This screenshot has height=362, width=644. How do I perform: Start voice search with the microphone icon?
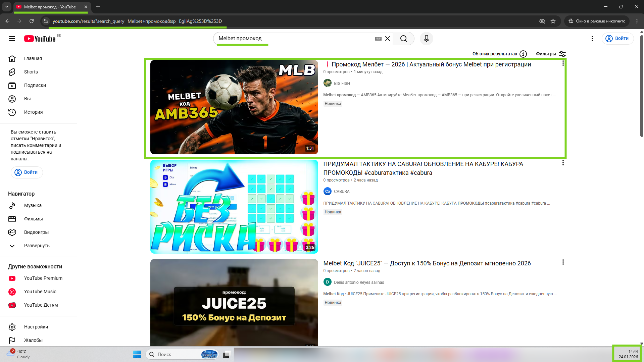427,39
